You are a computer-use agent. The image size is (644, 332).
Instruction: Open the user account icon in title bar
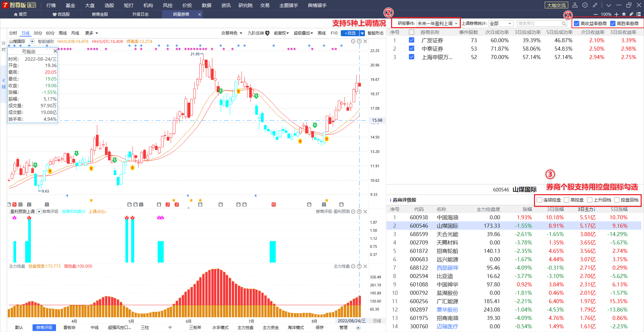pyautogui.click(x=575, y=5)
